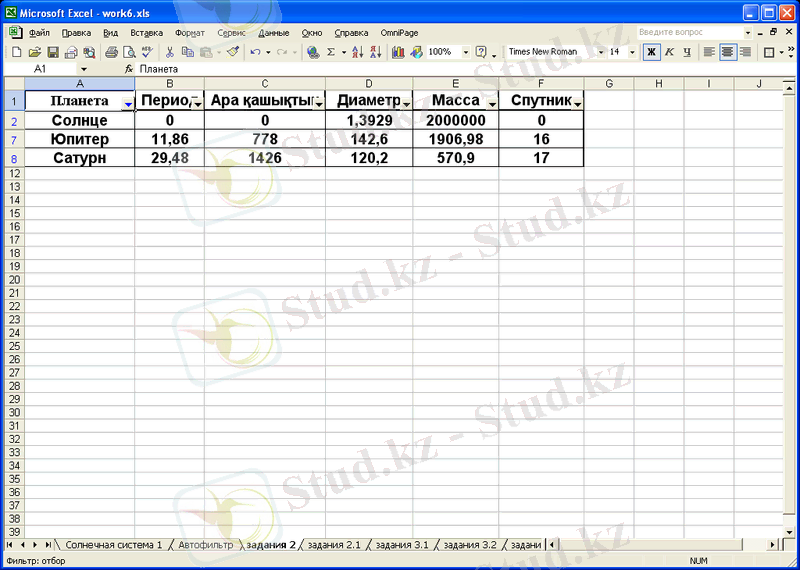Toggle Italic formatting button
Viewport: 800px width, 570px height.
click(x=669, y=52)
